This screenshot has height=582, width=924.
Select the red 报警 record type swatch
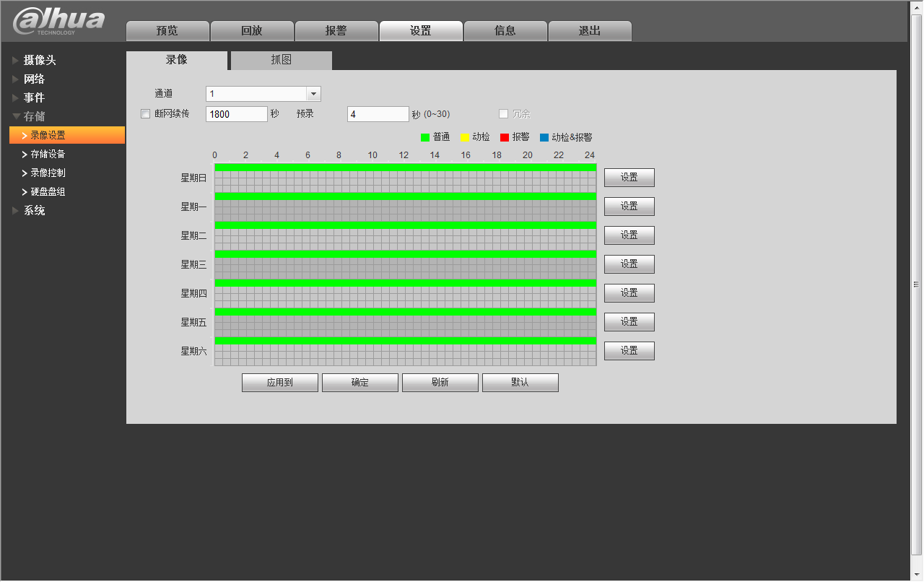click(505, 137)
